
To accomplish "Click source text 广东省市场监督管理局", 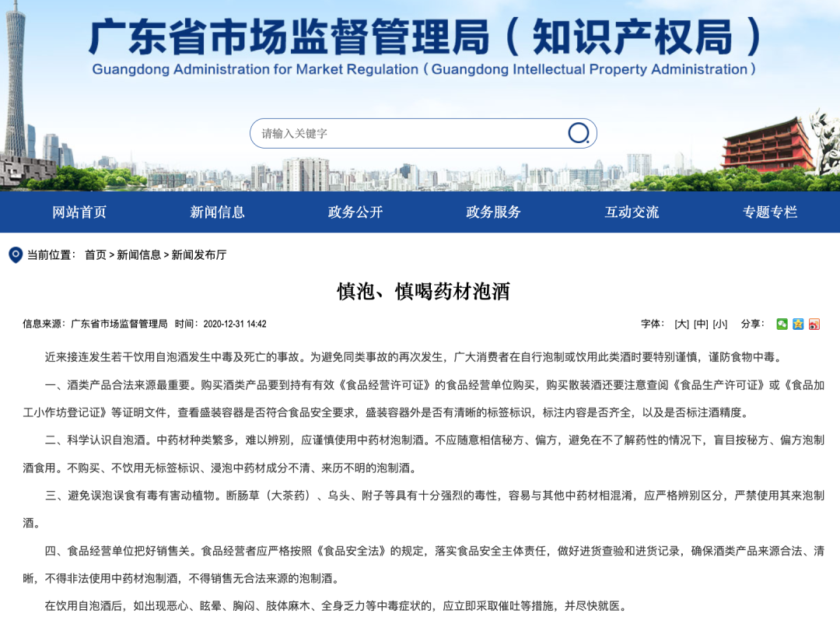I will (x=119, y=324).
